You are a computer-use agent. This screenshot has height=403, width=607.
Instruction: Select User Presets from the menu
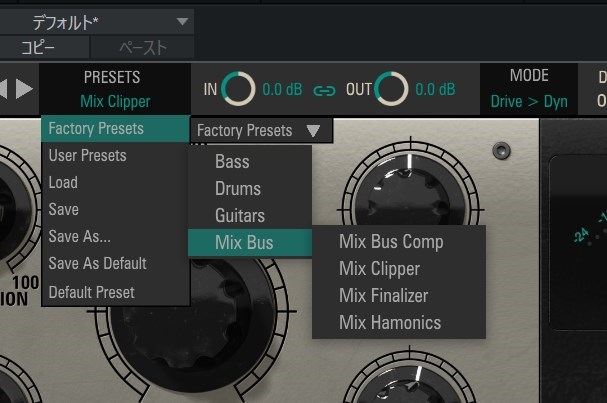(88, 156)
